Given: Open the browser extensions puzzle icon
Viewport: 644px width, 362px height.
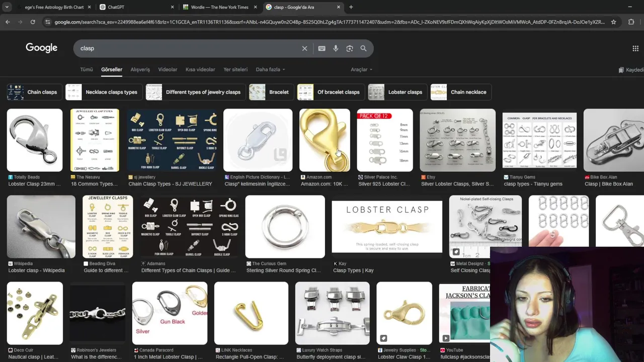Looking at the screenshot, I should [631, 22].
